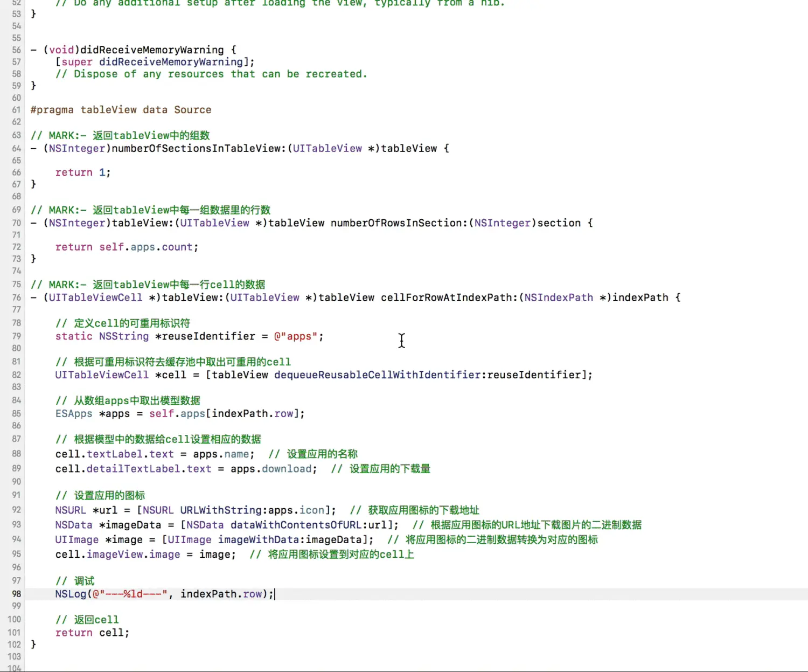Click 'URLWithString:apps.icon' expression

click(x=252, y=510)
